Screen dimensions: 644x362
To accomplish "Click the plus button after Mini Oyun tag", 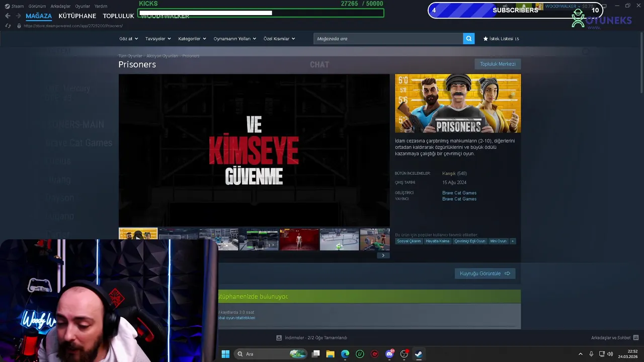I will [513, 241].
